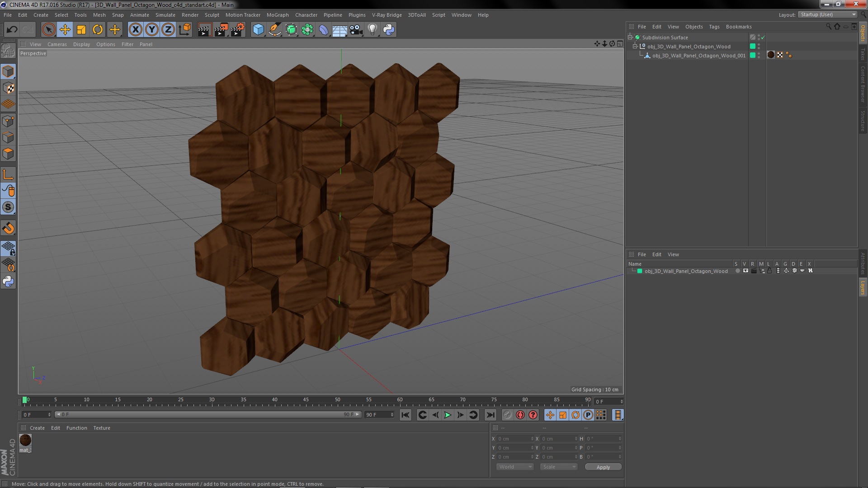
Task: Click material tag on obj_3D_Wall_Panel_Octagon_Wood_001
Action: pyautogui.click(x=771, y=55)
